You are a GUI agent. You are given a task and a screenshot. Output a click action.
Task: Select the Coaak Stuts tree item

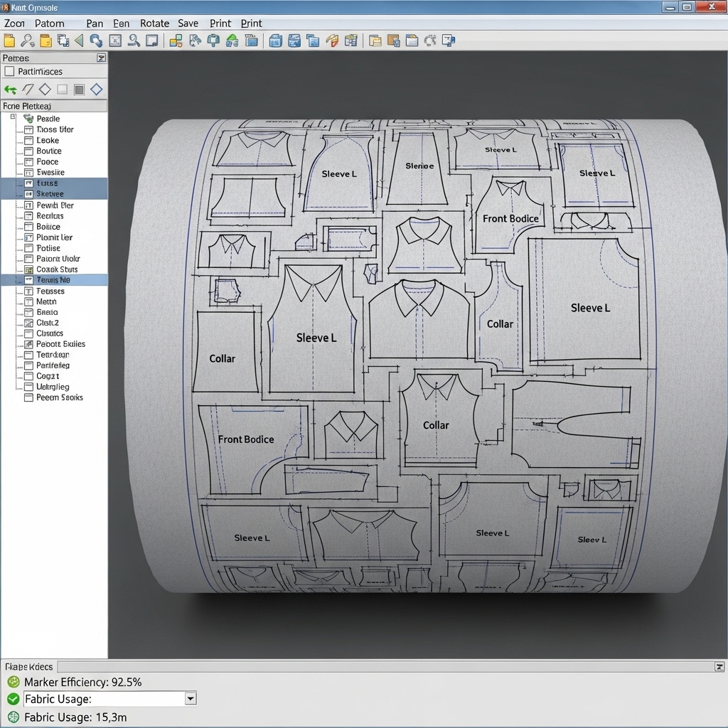pyautogui.click(x=57, y=269)
